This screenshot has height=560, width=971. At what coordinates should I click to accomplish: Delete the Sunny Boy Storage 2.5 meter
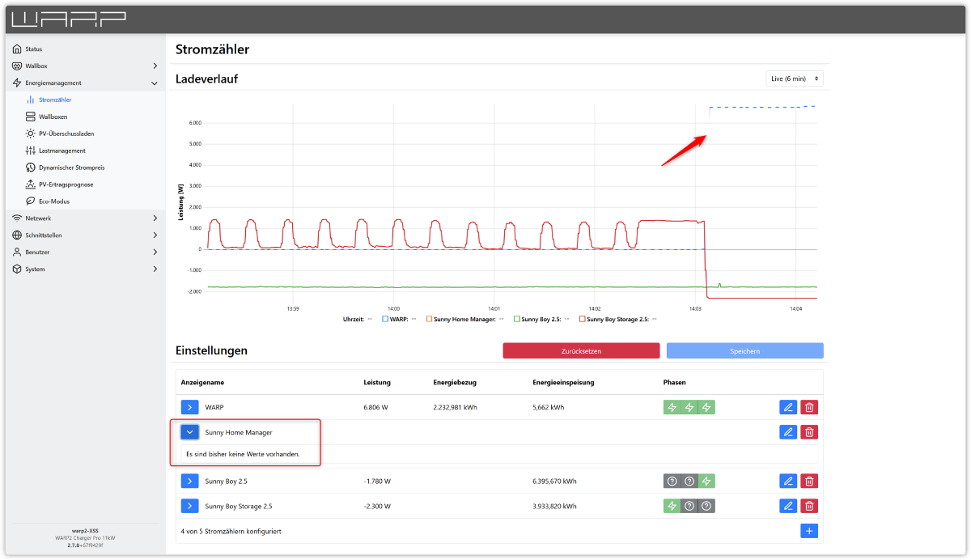(x=809, y=506)
